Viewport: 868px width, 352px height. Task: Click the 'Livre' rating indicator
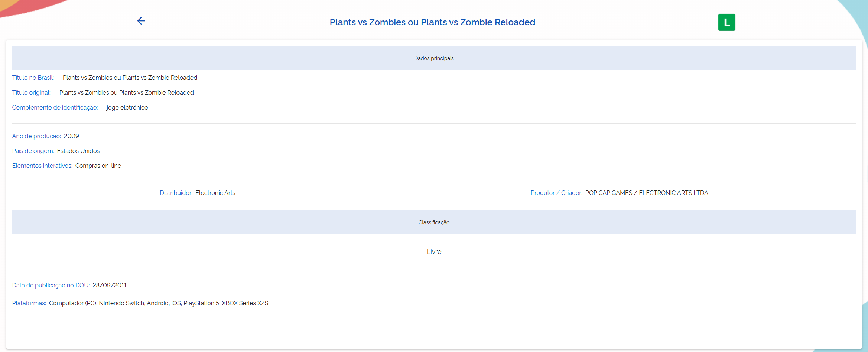pyautogui.click(x=433, y=252)
